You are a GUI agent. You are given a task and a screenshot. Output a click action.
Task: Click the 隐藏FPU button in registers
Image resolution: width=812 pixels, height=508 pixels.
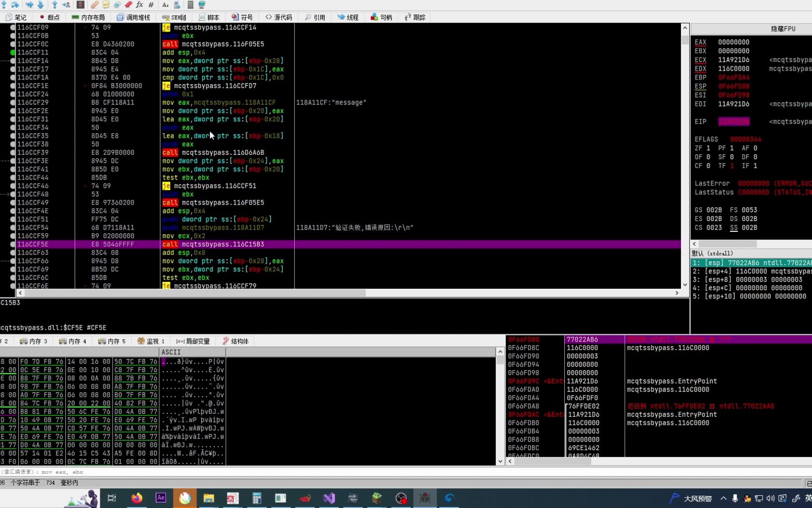point(783,29)
